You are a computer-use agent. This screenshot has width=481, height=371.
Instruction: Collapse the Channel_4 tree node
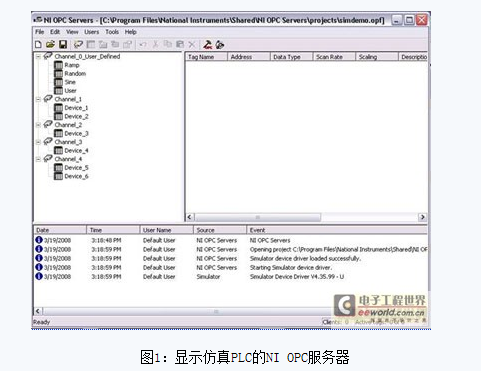pos(38,159)
